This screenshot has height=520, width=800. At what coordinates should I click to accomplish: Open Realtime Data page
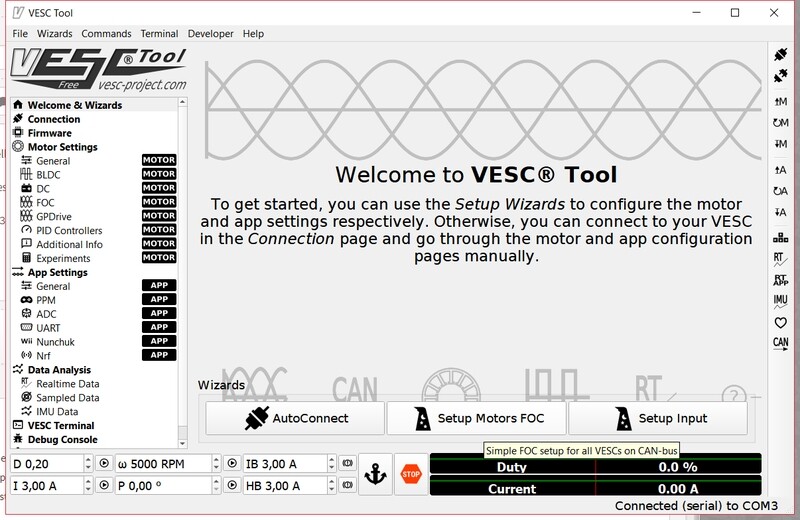(94, 384)
